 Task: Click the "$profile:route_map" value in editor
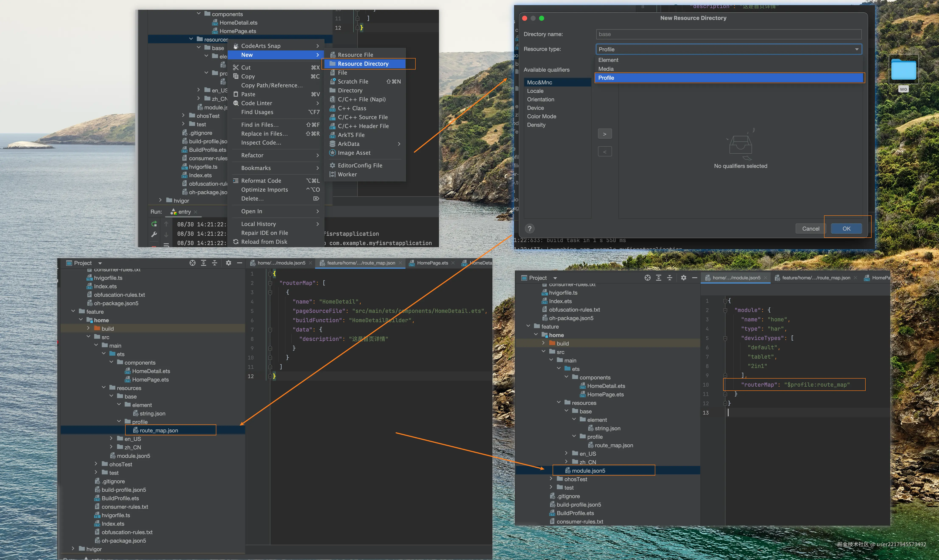point(817,384)
